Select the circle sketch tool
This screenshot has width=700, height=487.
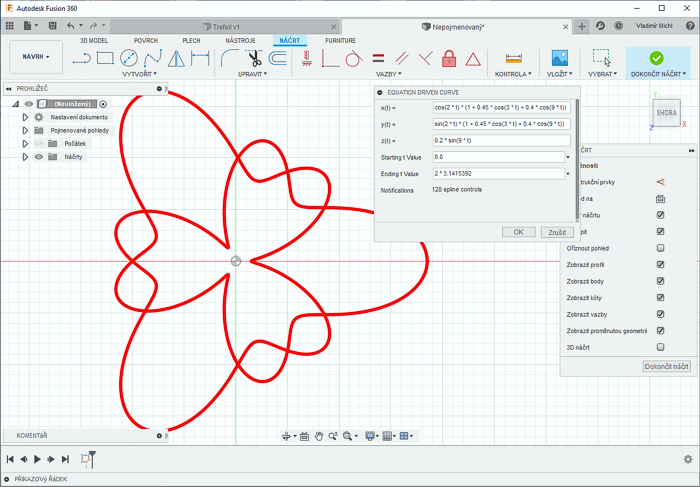coord(129,58)
